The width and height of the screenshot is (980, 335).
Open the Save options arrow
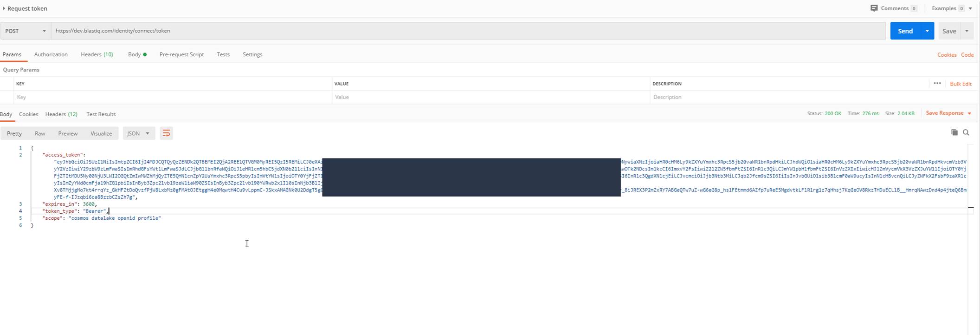967,31
